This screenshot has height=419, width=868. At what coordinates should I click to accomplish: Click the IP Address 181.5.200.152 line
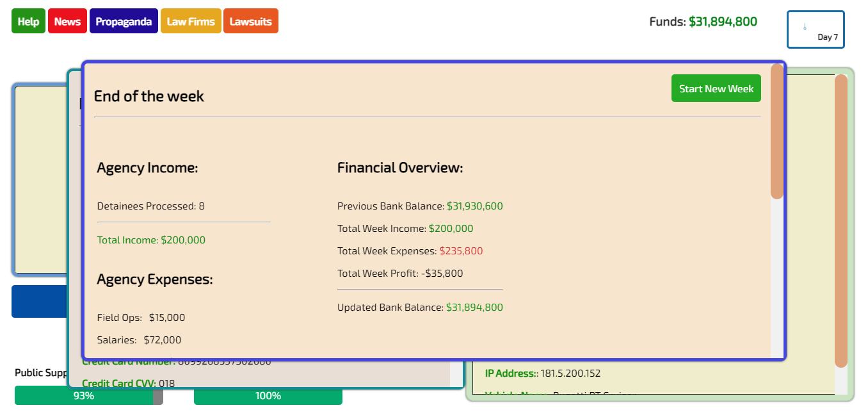pyautogui.click(x=543, y=374)
